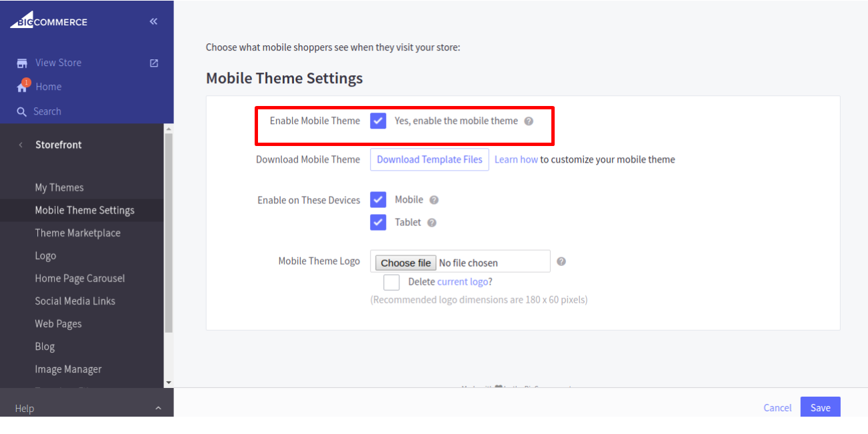Open store via external link icon
Screen dimensions: 868x434
(x=154, y=63)
